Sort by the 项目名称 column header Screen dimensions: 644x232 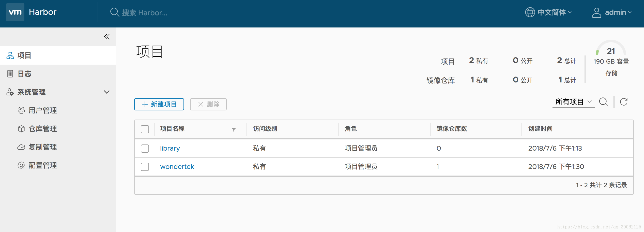(172, 129)
